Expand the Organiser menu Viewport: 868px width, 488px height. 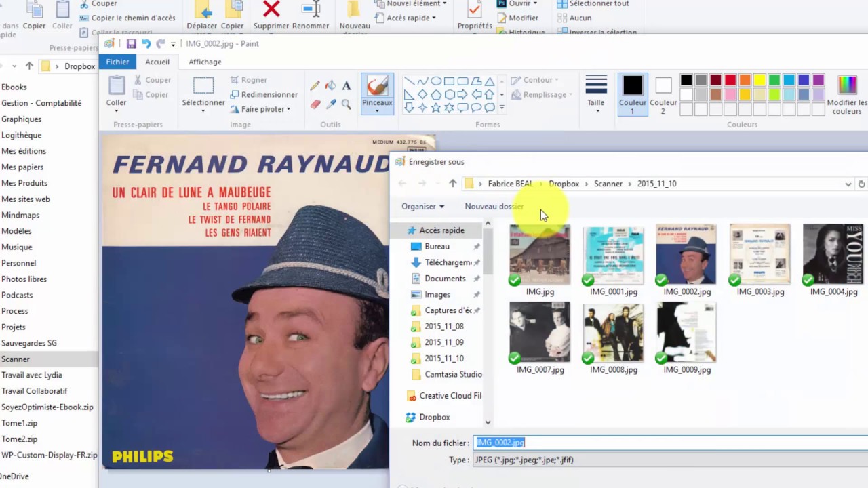(x=422, y=207)
